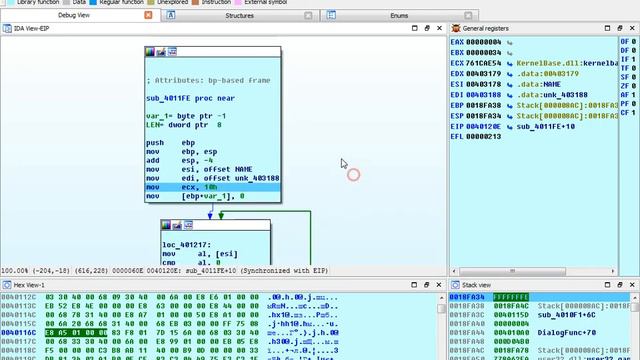The height and width of the screenshot is (360, 640).
Task: Click the loc_401217 label
Action: point(187,245)
